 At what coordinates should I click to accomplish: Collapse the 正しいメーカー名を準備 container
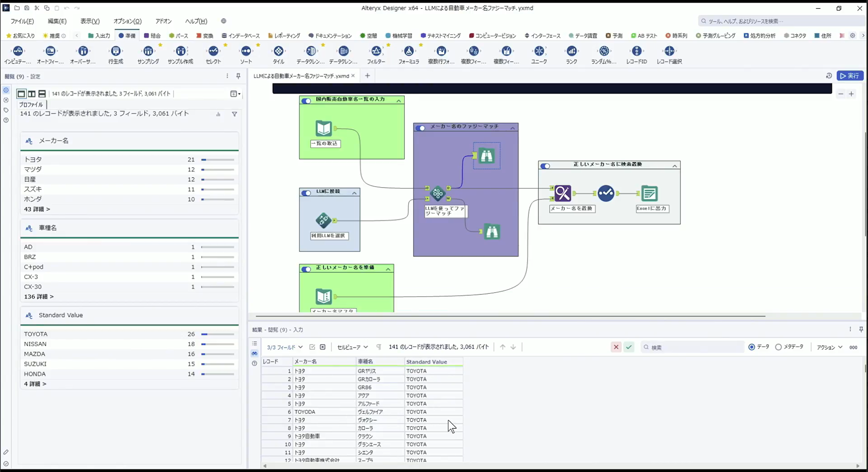388,269
